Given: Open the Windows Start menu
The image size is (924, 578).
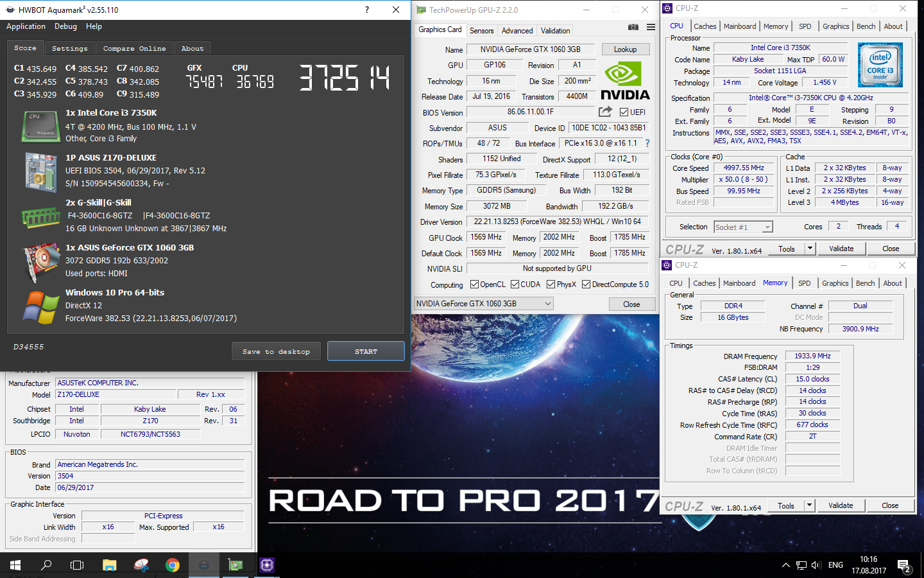Looking at the screenshot, I should click(x=15, y=565).
